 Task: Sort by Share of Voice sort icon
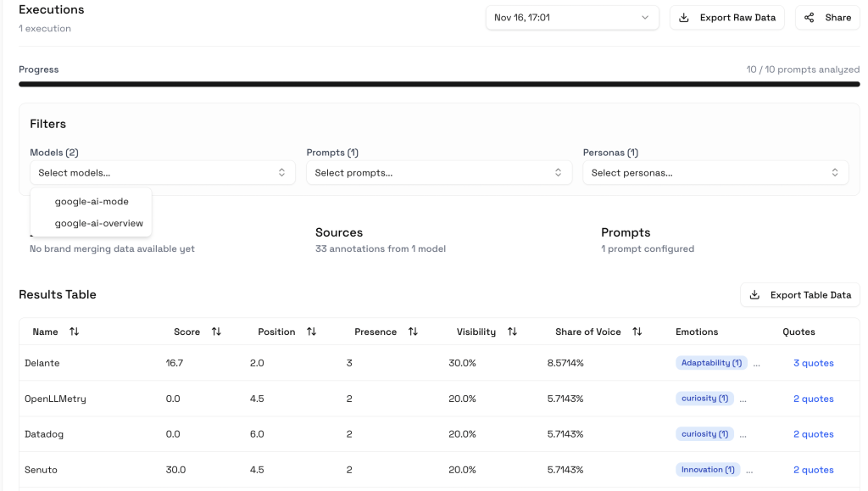(637, 332)
